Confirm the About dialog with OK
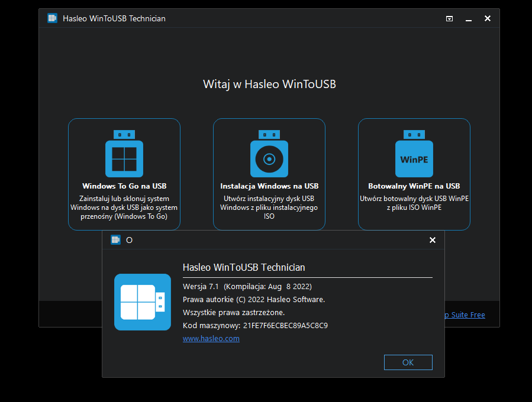Screen dimensions: 532x402 pyautogui.click(x=408, y=362)
